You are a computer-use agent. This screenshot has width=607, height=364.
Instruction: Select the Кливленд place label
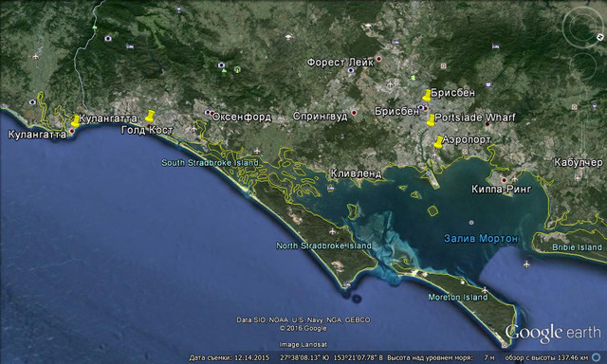coord(357,173)
